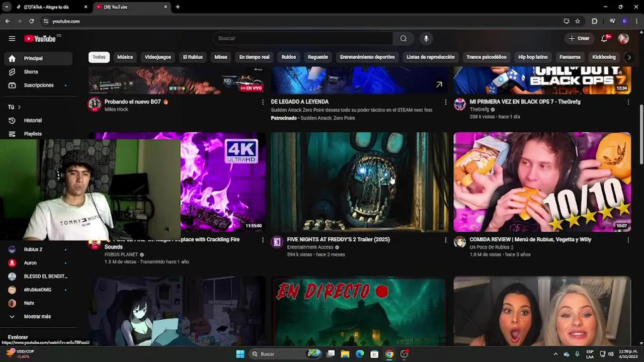Open Suscripciones in the sidebar
The image size is (644, 362).
38,85
